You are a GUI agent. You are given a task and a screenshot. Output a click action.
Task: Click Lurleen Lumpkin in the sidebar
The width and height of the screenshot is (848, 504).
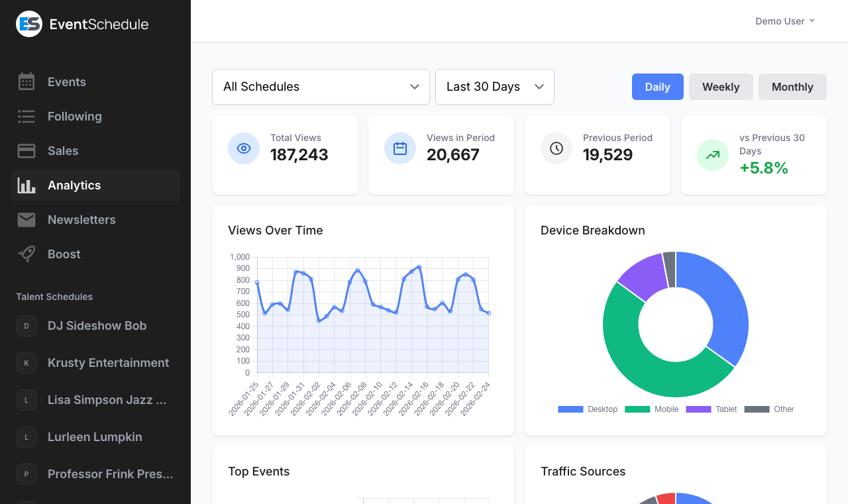coord(95,436)
